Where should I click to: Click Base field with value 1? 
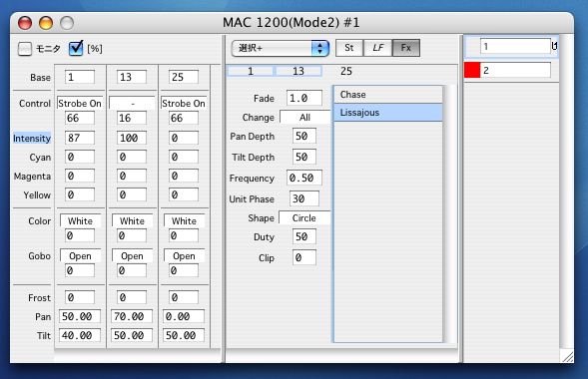coord(80,77)
